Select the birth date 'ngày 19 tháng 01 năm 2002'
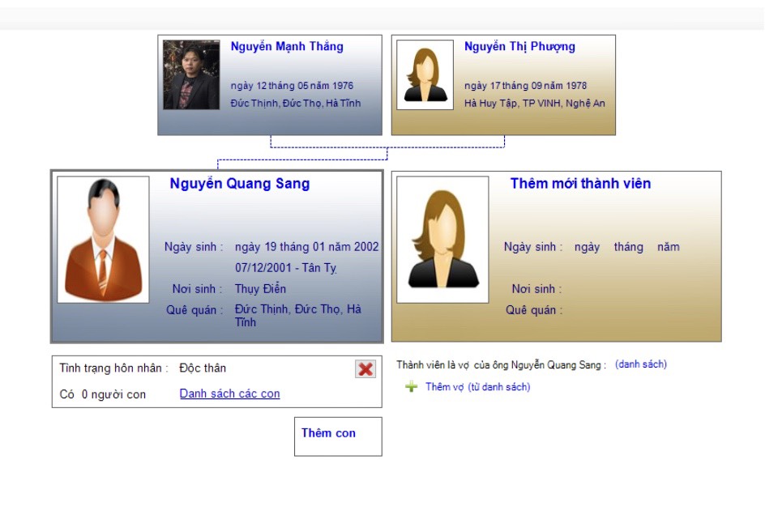This screenshot has width=765, height=532. pos(307,247)
